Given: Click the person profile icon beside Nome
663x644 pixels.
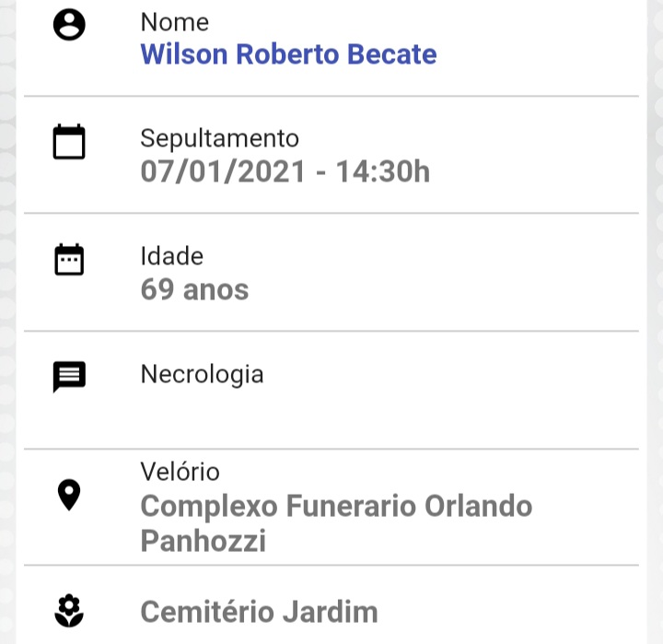Looking at the screenshot, I should [x=69, y=25].
